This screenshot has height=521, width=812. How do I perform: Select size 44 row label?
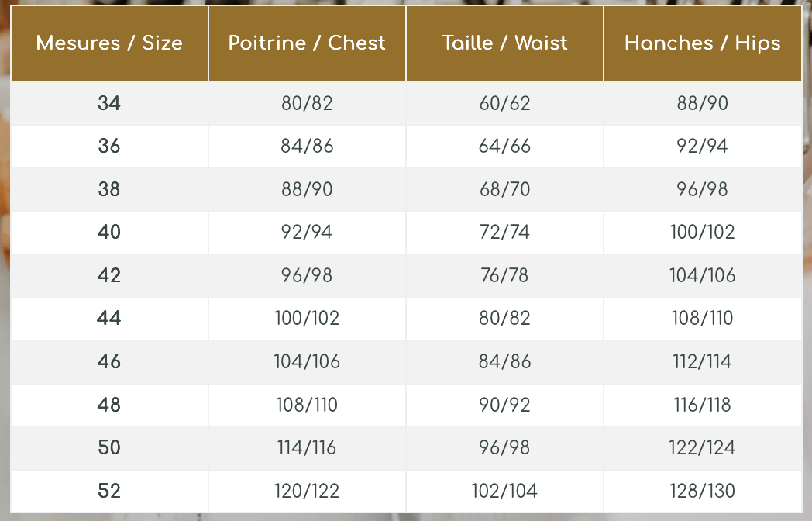(x=109, y=318)
